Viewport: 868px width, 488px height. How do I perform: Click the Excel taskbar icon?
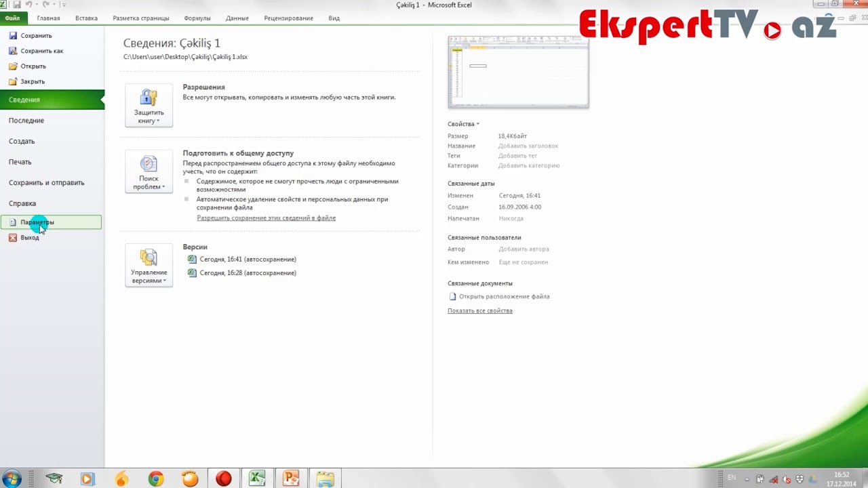click(x=258, y=479)
